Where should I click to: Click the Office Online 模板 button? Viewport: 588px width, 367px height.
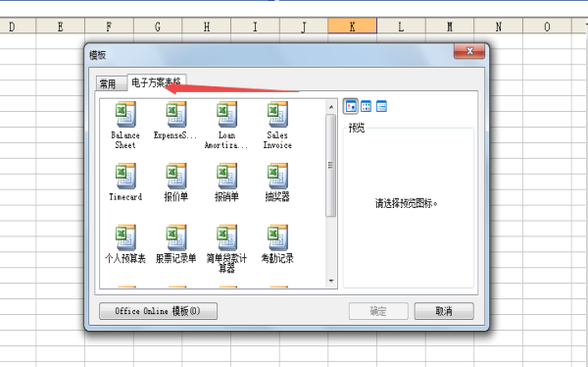[x=158, y=311]
